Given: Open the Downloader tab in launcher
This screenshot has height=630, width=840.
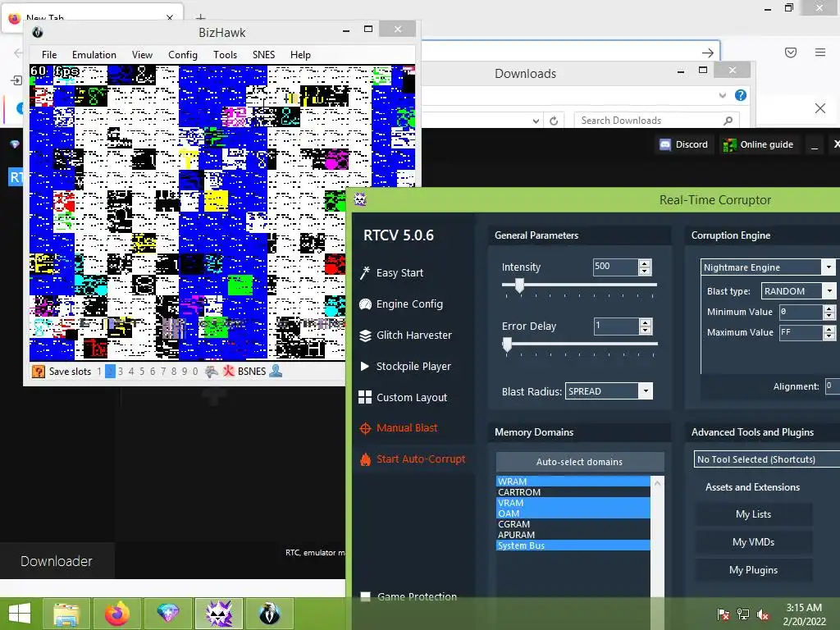Looking at the screenshot, I should click(57, 561).
